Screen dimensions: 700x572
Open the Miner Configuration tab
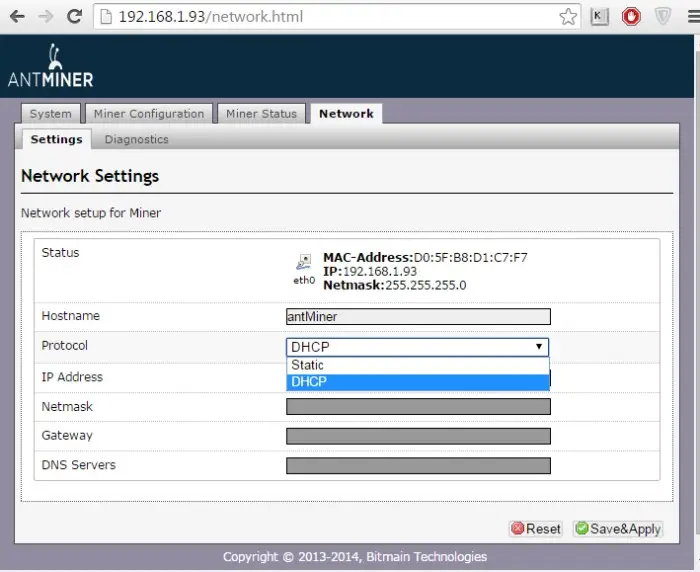click(149, 114)
